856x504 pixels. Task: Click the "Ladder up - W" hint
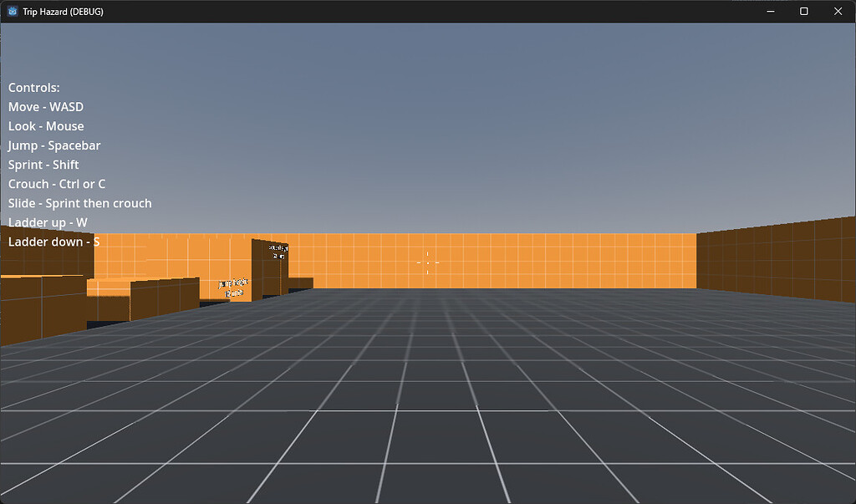pos(48,222)
